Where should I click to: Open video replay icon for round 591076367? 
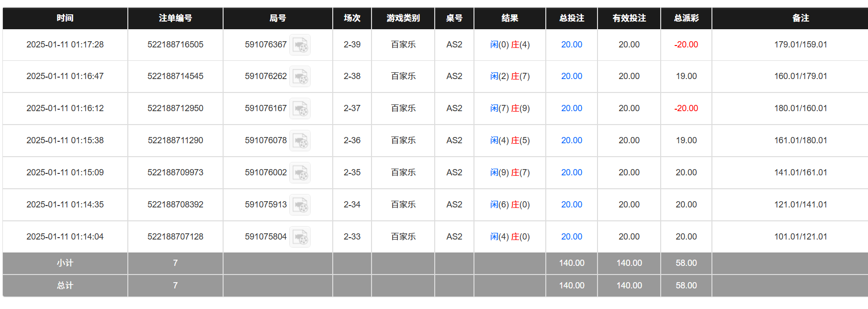300,45
